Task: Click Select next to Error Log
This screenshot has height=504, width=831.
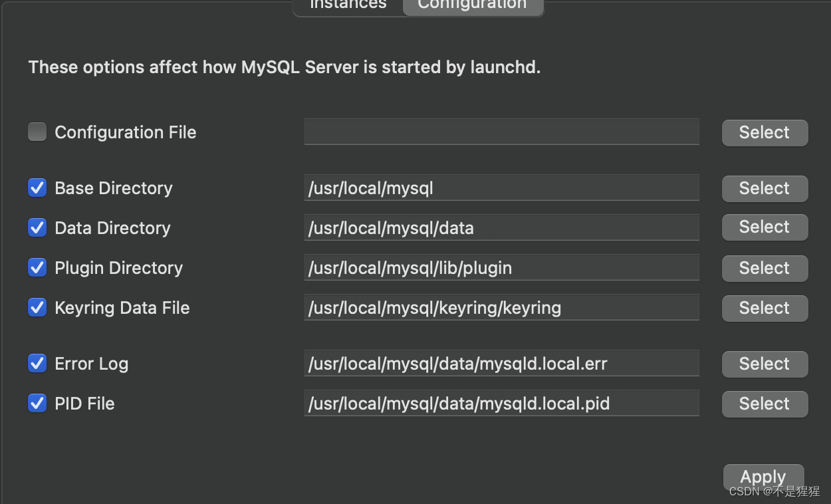Action: [x=764, y=364]
